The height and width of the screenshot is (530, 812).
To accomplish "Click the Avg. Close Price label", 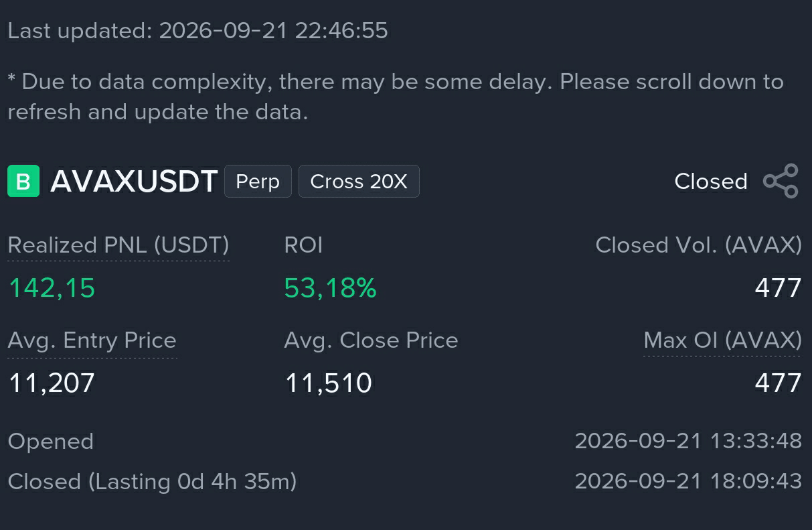I will click(x=371, y=340).
